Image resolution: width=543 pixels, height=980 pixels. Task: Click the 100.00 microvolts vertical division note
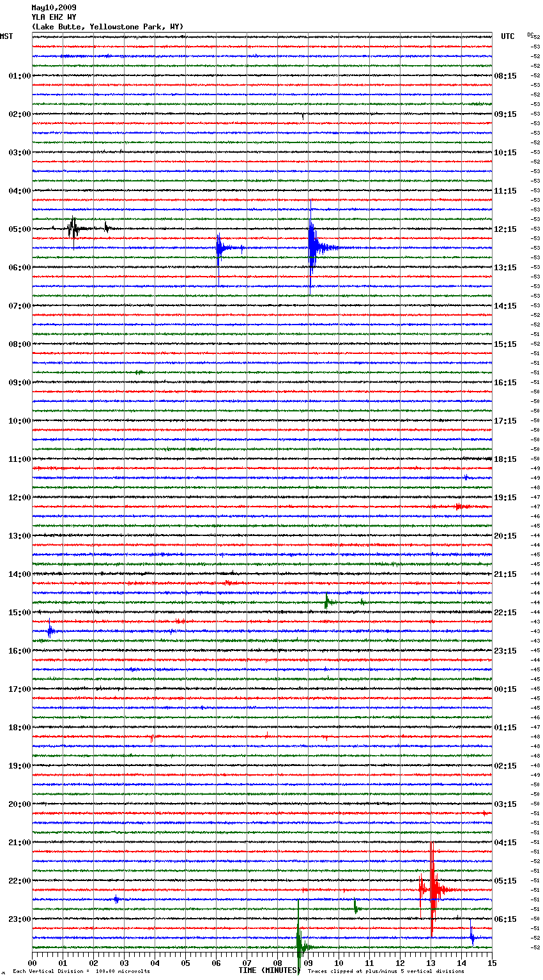point(81,971)
